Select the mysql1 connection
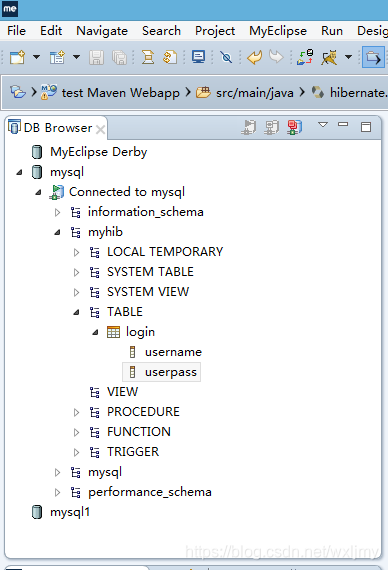The image size is (388, 570). 70,512
